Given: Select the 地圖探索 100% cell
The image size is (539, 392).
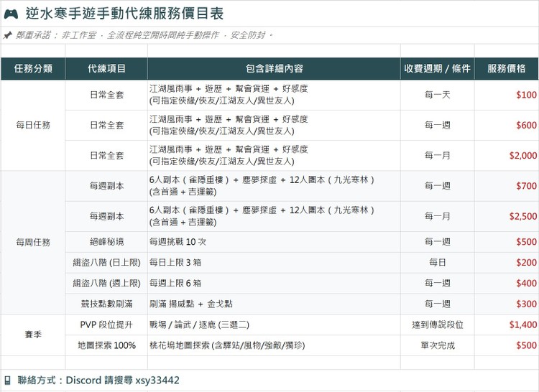Looking at the screenshot, I should (106, 345).
